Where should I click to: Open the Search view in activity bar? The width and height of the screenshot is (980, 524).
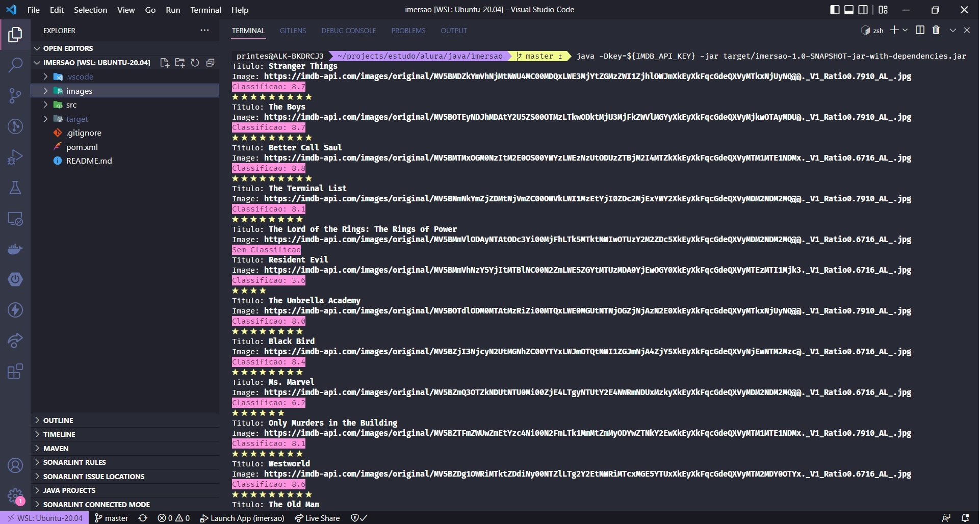15,65
